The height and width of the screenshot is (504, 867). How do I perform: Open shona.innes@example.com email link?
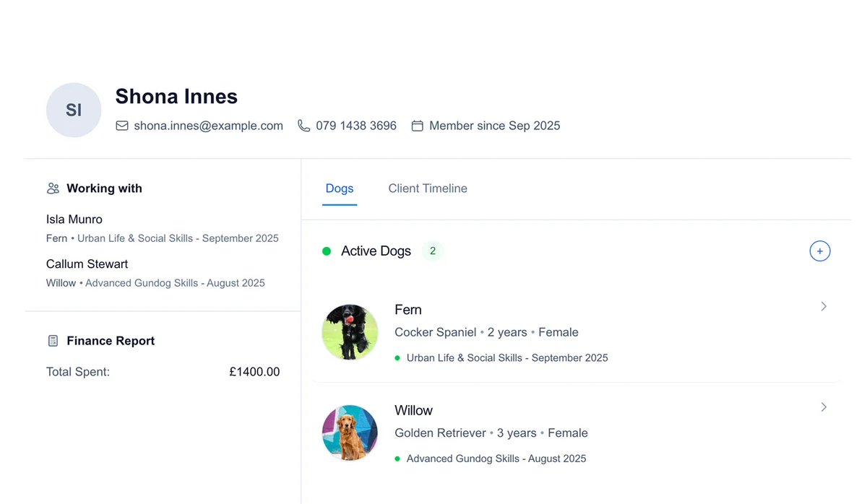[209, 125]
